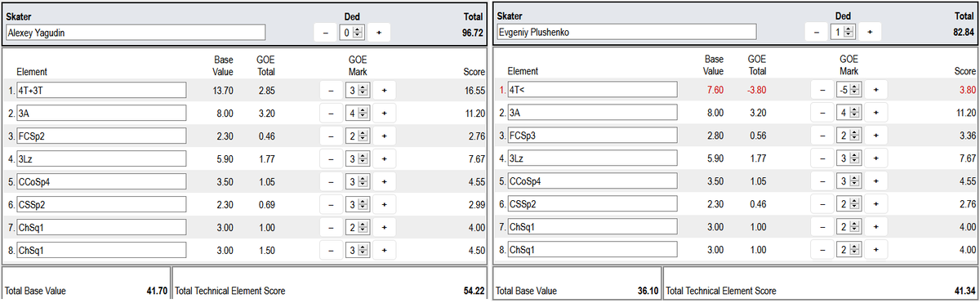Screen dimensions: 980x303
Task: Edit the Evgeniy Plushenko skater name field
Action: [x=626, y=33]
